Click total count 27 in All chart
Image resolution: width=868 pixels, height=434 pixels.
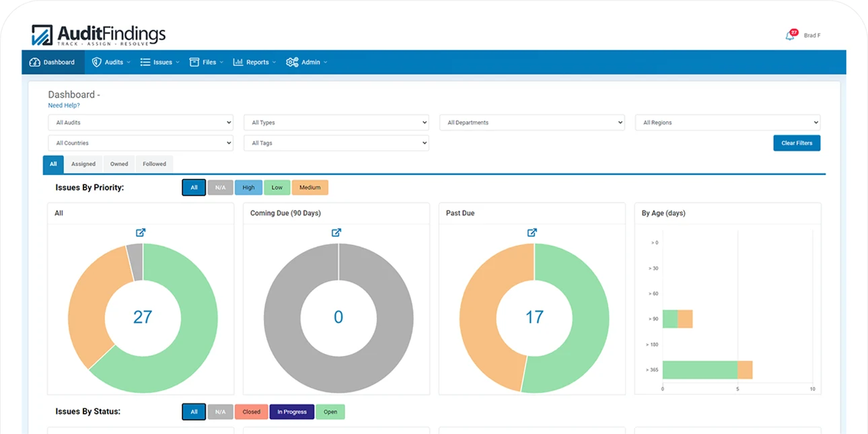pos(143,317)
